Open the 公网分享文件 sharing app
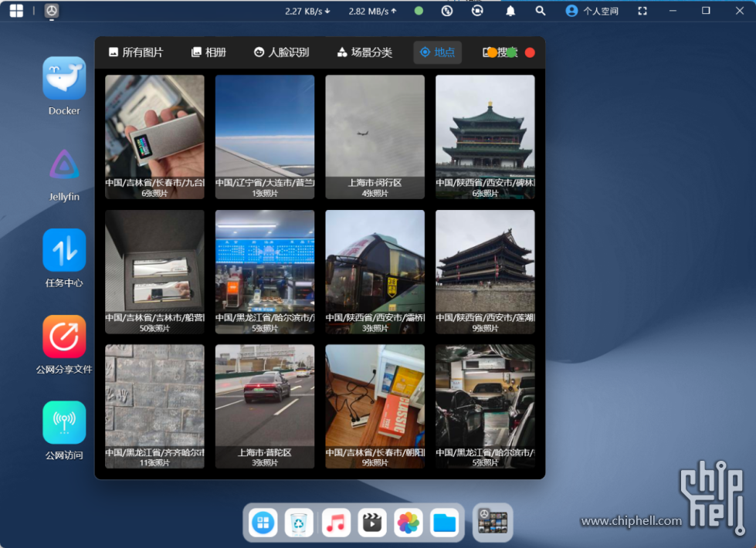The height and width of the screenshot is (548, 756). click(64, 337)
